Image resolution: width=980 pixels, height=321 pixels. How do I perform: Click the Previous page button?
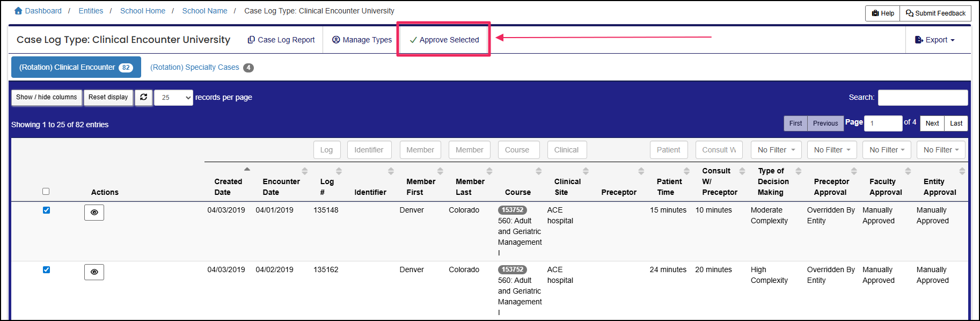click(x=825, y=123)
